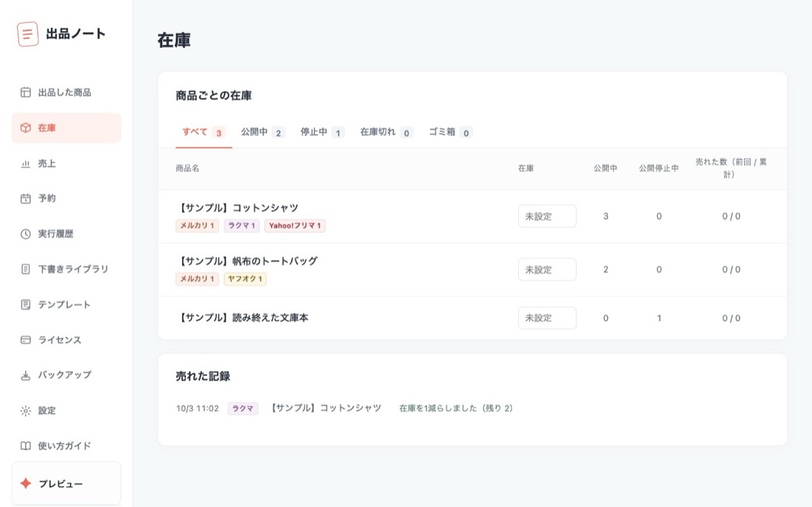Click the 公開中 count 2 for トートバッグ
The image size is (812, 507).
[x=606, y=270]
